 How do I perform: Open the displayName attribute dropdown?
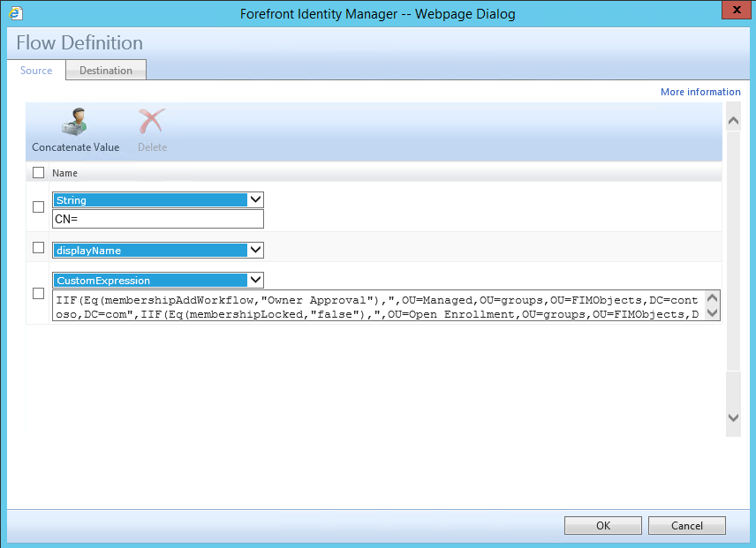(158, 250)
